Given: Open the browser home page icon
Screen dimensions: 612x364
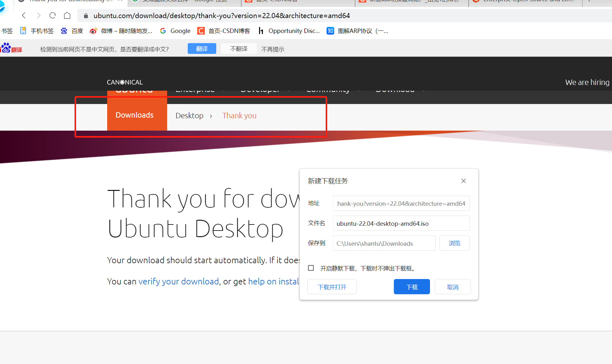Looking at the screenshot, I should tap(67, 16).
